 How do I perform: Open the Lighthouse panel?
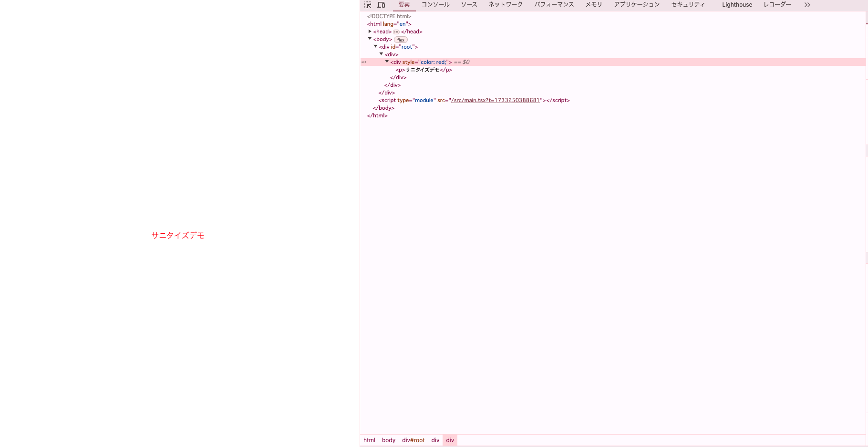pos(736,5)
